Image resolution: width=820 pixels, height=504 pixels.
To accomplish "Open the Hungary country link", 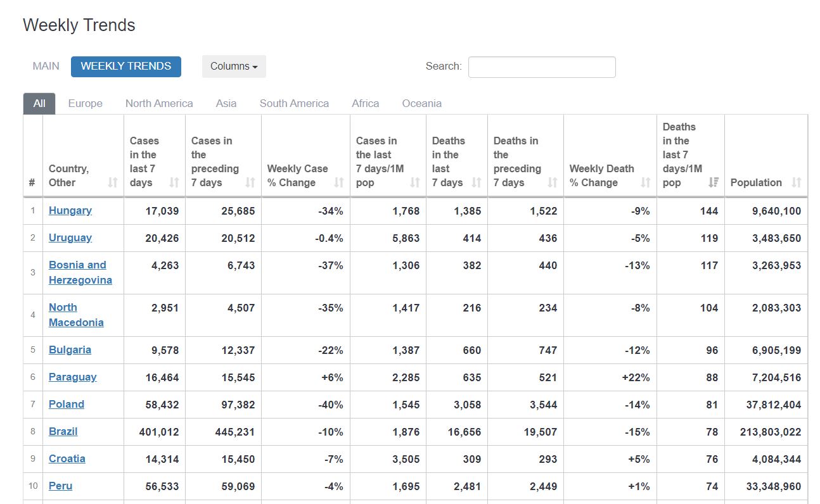I will click(70, 210).
